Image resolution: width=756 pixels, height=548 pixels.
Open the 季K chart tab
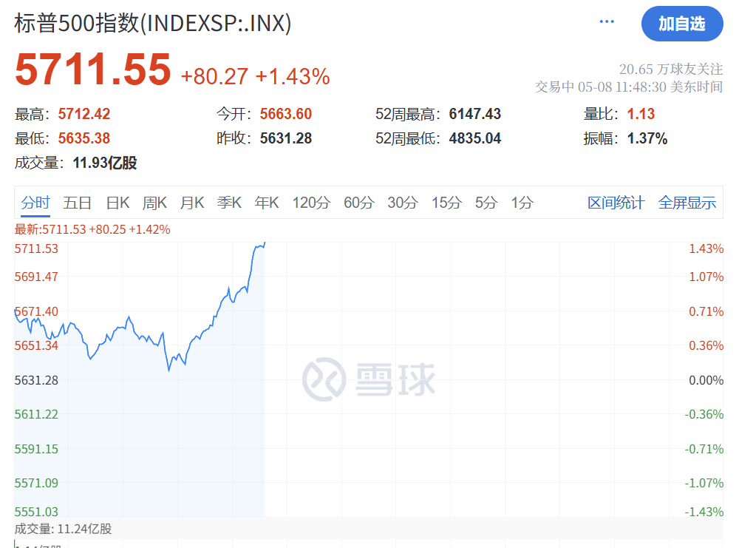[x=229, y=203]
